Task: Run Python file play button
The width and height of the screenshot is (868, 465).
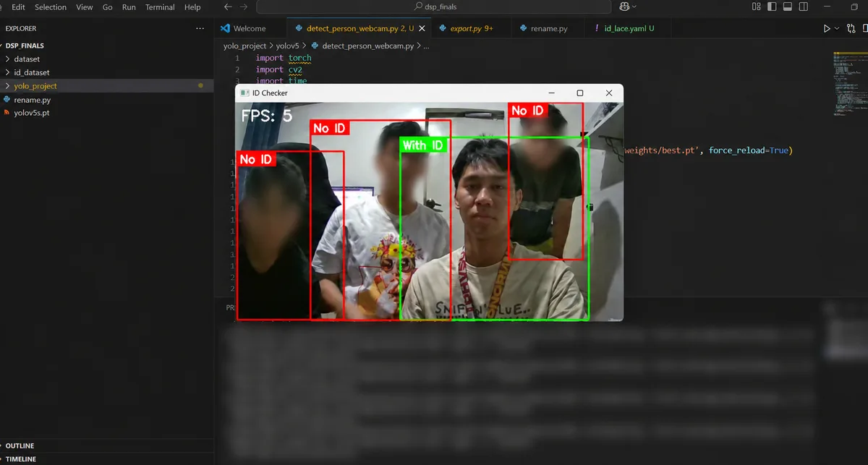Action: 827,29
